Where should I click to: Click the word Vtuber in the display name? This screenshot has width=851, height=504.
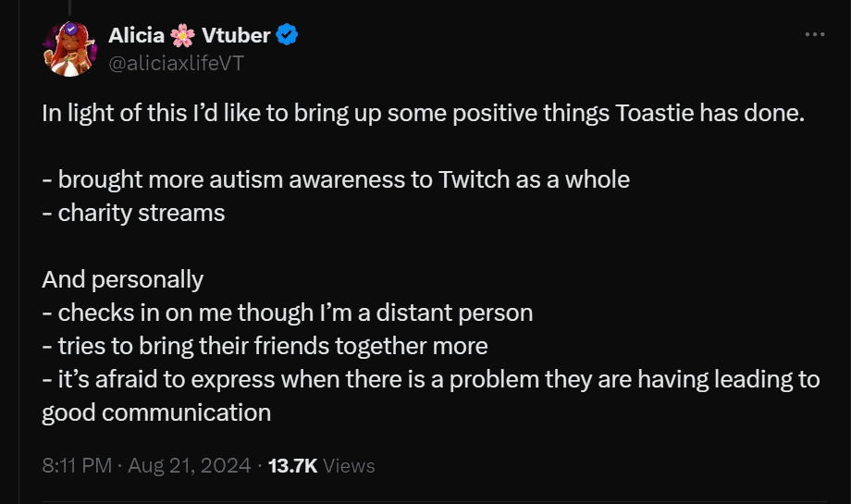click(236, 35)
